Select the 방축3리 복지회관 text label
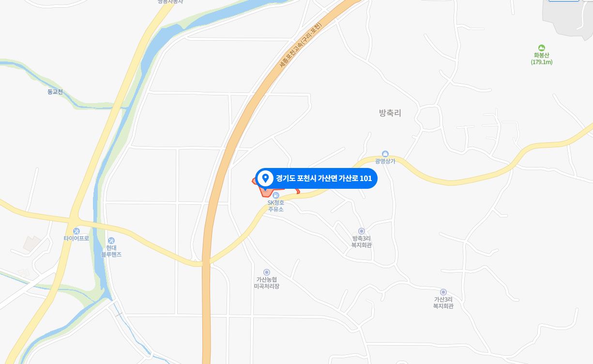This screenshot has height=364, width=593. click(362, 242)
